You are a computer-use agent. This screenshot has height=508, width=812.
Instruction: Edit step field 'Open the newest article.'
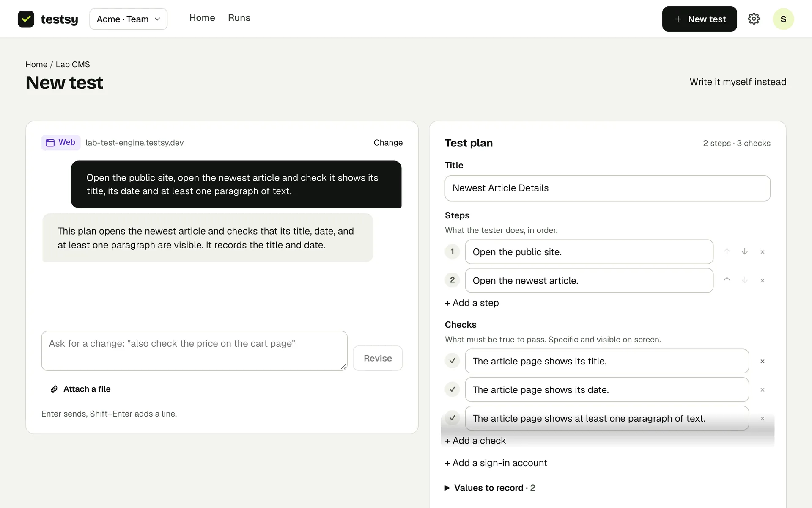pyautogui.click(x=589, y=280)
